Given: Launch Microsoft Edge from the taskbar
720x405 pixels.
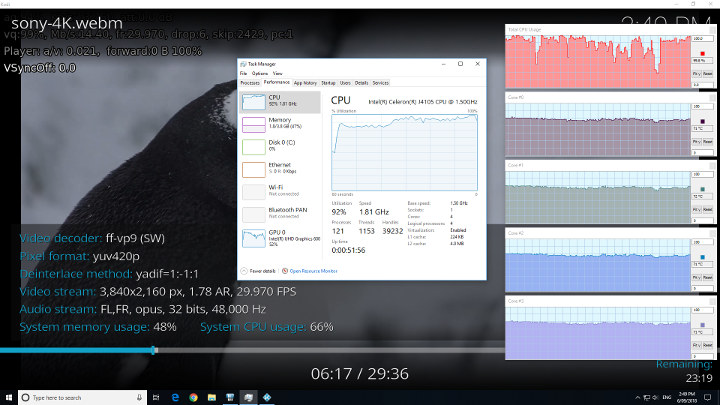Looking at the screenshot, I should (175, 398).
